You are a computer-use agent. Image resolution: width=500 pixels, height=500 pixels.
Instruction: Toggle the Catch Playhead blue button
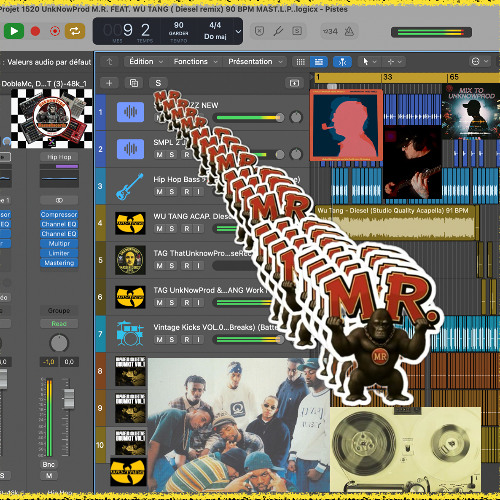(342, 62)
